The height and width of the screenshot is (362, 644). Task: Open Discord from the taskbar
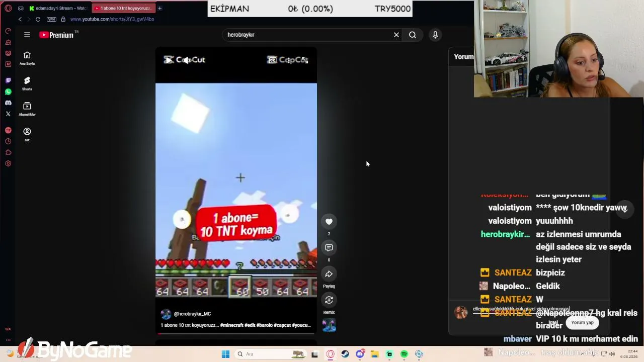tap(360, 354)
